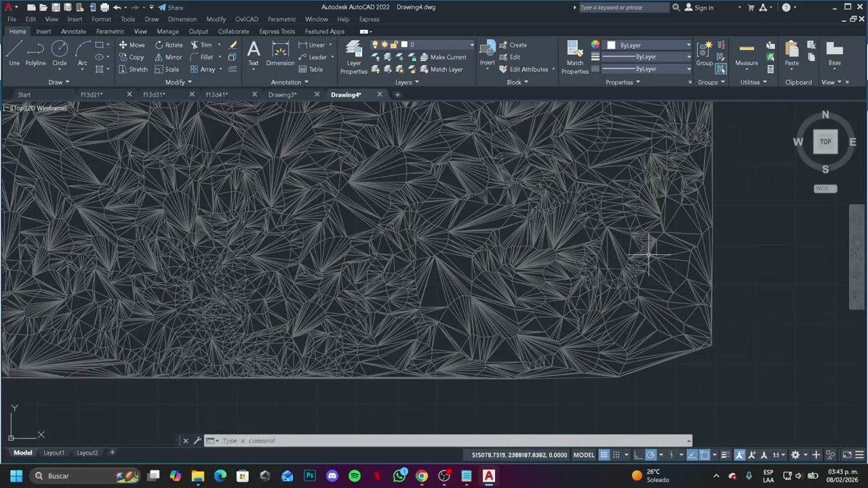Select the Line tool
Screen dimensions: 868x488
14,53
